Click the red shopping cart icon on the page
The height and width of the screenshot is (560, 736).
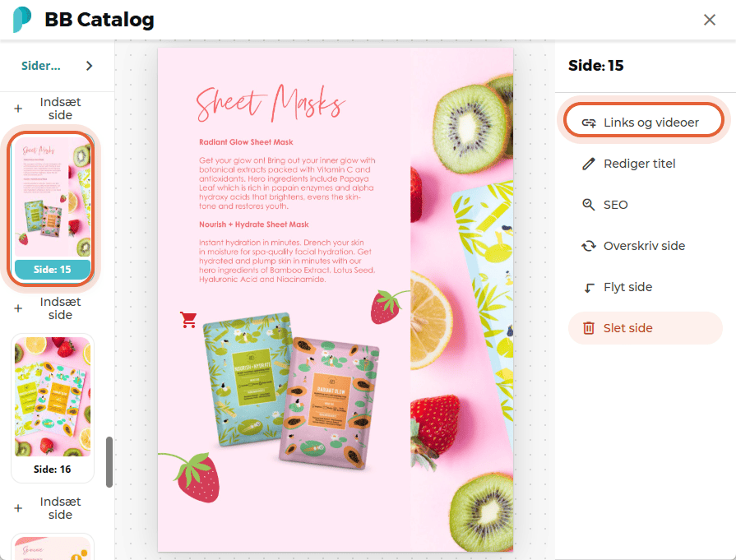(x=188, y=320)
